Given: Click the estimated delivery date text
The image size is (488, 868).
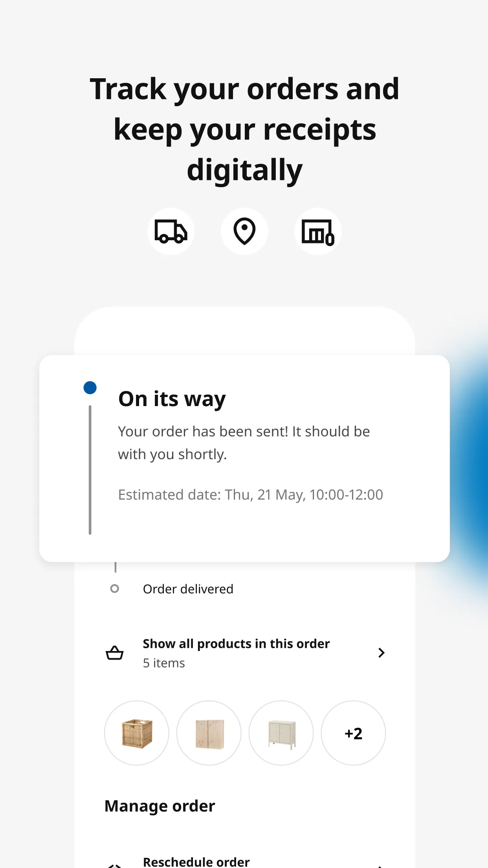Looking at the screenshot, I should [250, 495].
